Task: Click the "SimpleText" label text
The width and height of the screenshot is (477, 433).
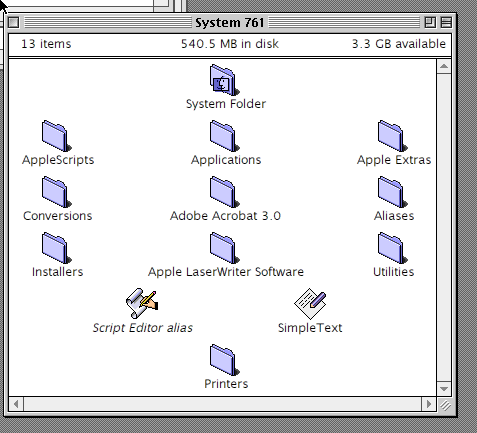Action: [310, 328]
